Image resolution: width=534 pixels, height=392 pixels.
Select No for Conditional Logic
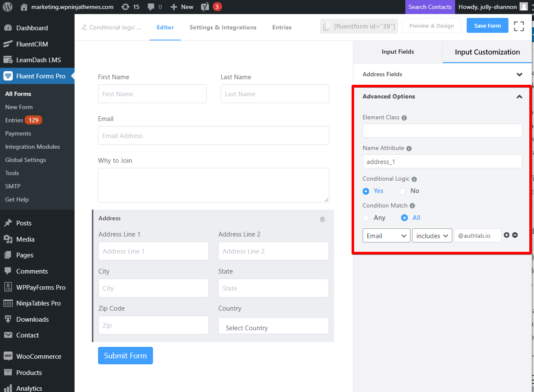click(x=402, y=191)
